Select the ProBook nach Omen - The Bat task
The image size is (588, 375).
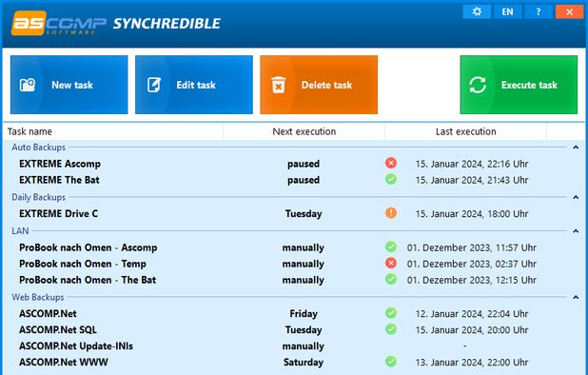tap(88, 280)
